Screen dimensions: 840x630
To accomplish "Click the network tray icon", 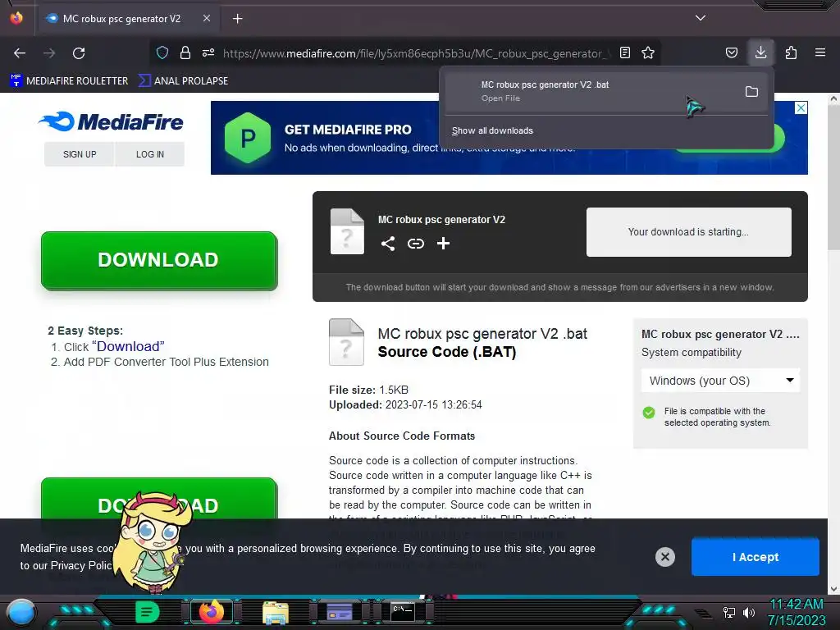I will (728, 612).
